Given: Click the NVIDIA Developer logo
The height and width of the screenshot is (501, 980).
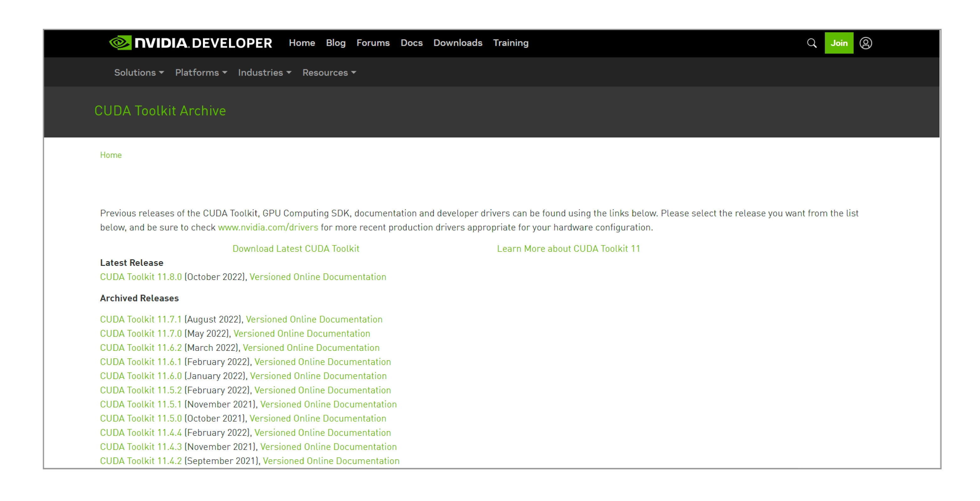Looking at the screenshot, I should [190, 43].
